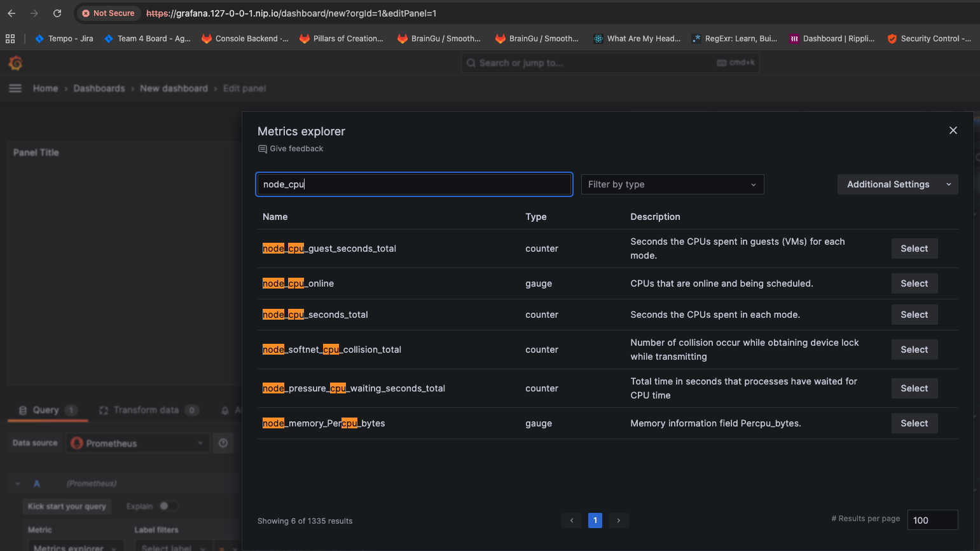Open the hamburger navigation menu
The image size is (980, 551).
[x=15, y=88]
